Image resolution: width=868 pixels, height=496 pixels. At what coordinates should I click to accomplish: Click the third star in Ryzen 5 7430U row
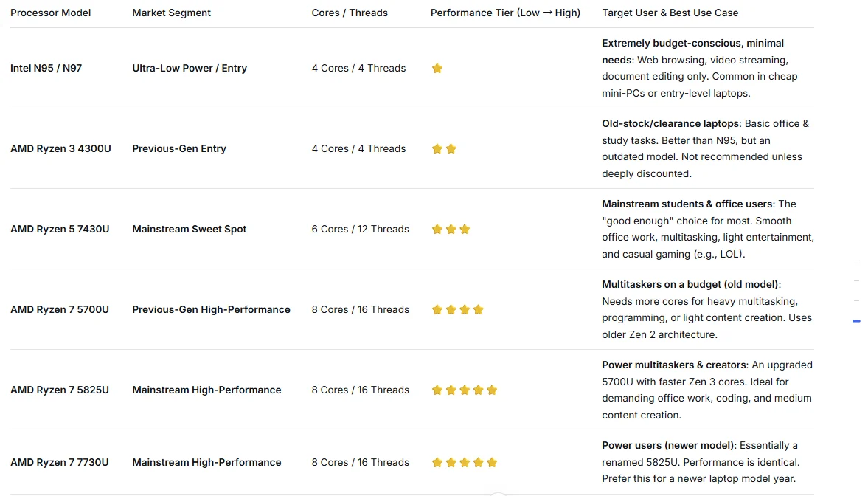click(465, 229)
